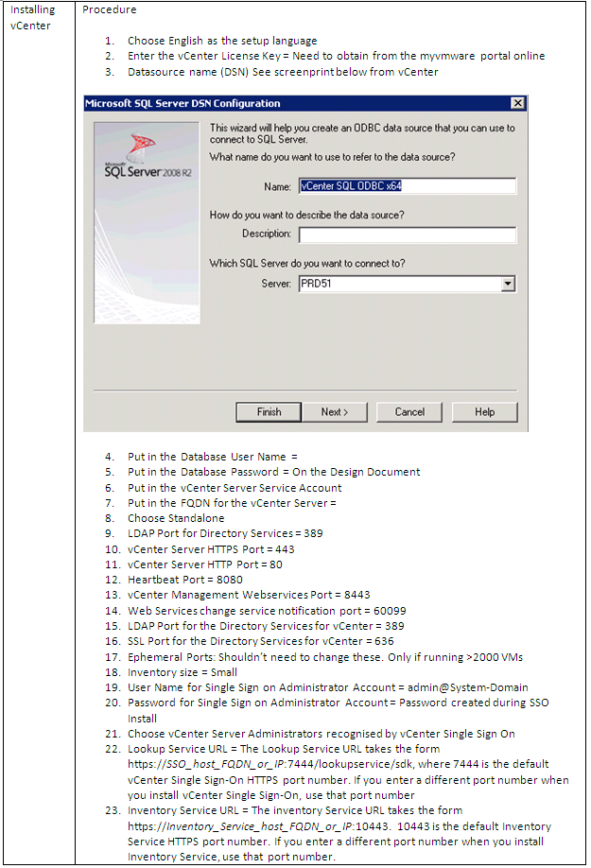The image size is (591, 868).
Task: Click the 'Choose Standalone' step
Action: pyautogui.click(x=176, y=518)
